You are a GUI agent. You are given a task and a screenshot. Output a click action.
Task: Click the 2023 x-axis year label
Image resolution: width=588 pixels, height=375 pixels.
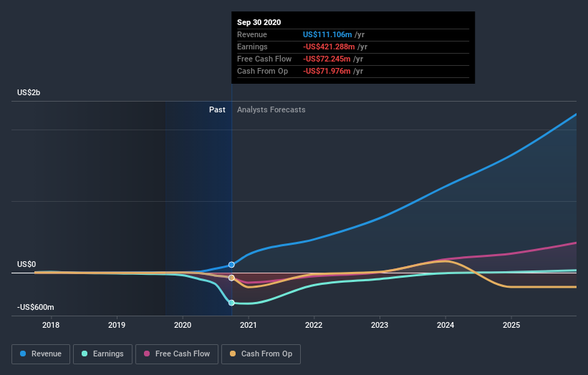pyautogui.click(x=380, y=325)
